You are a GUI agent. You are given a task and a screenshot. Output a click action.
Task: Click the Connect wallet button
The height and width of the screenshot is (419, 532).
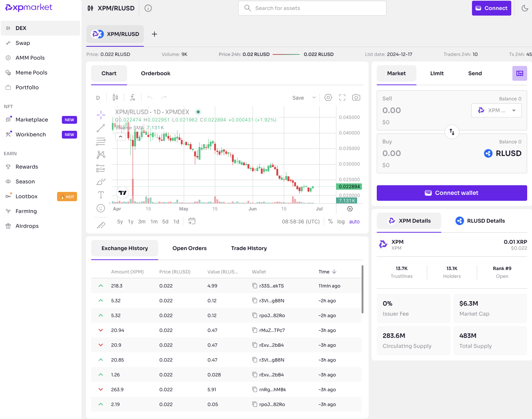452,193
